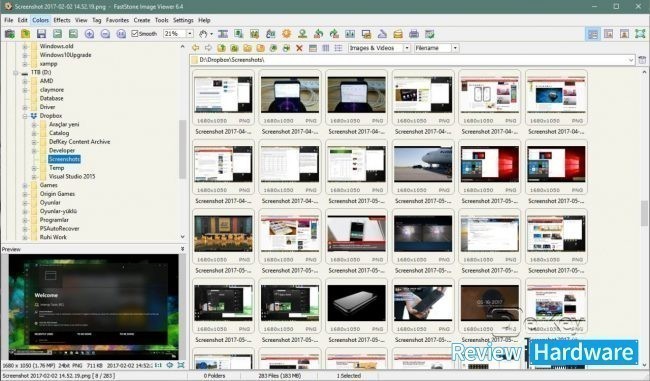Go up one folder level
The height and width of the screenshot is (381, 650).
(x=221, y=48)
